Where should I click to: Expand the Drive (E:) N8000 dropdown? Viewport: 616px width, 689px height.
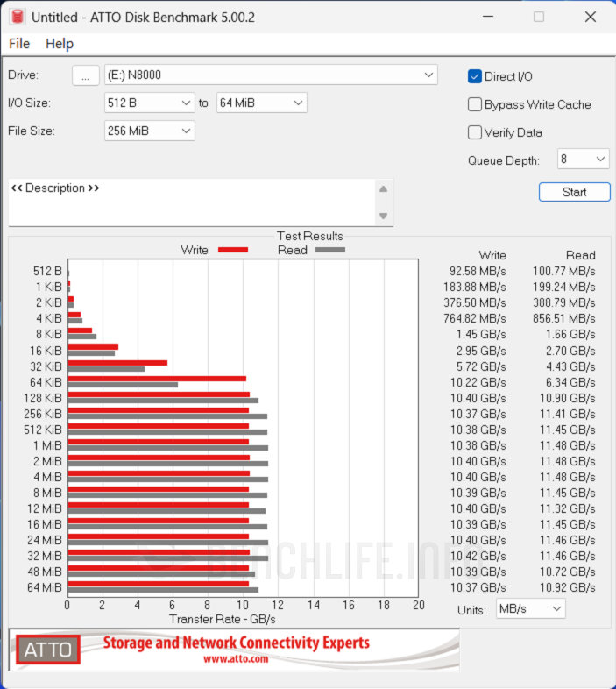(271, 75)
